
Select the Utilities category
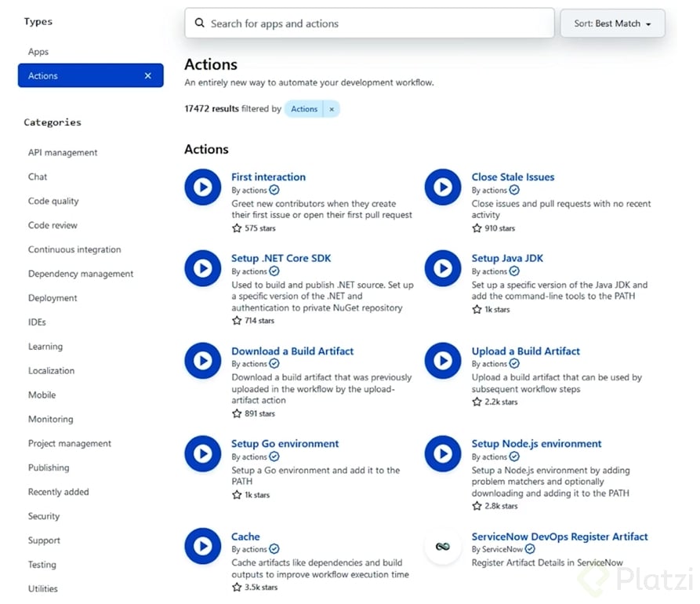43,589
